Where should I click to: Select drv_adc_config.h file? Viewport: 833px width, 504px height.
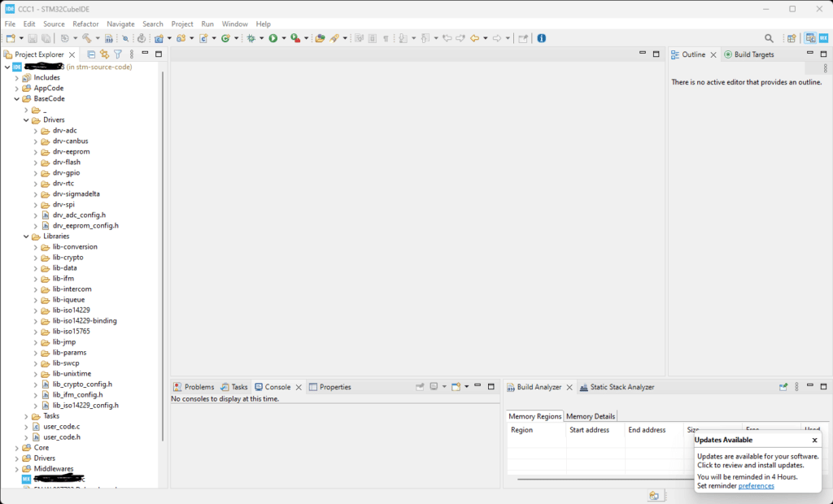79,215
